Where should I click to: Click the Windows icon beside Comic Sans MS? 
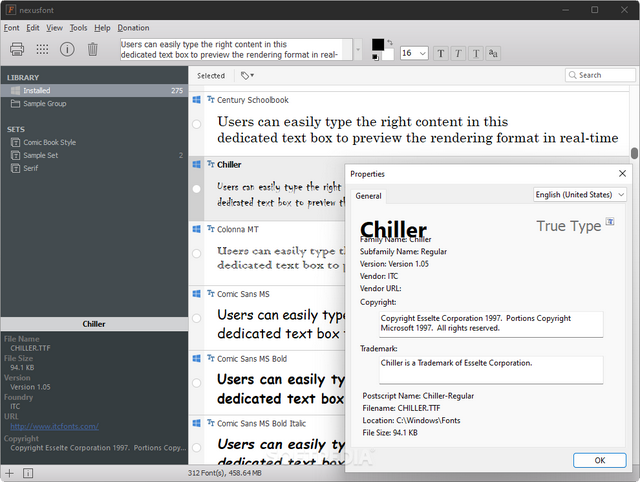coord(197,293)
